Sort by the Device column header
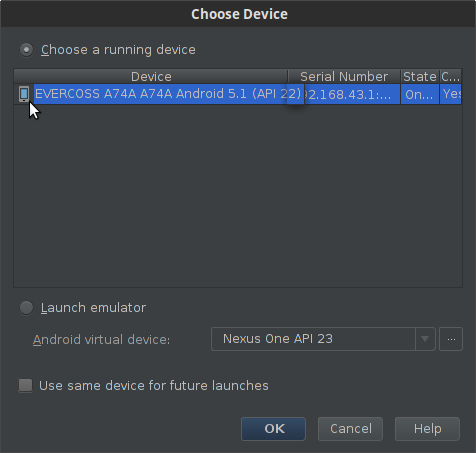The image size is (476, 453). coord(151,77)
